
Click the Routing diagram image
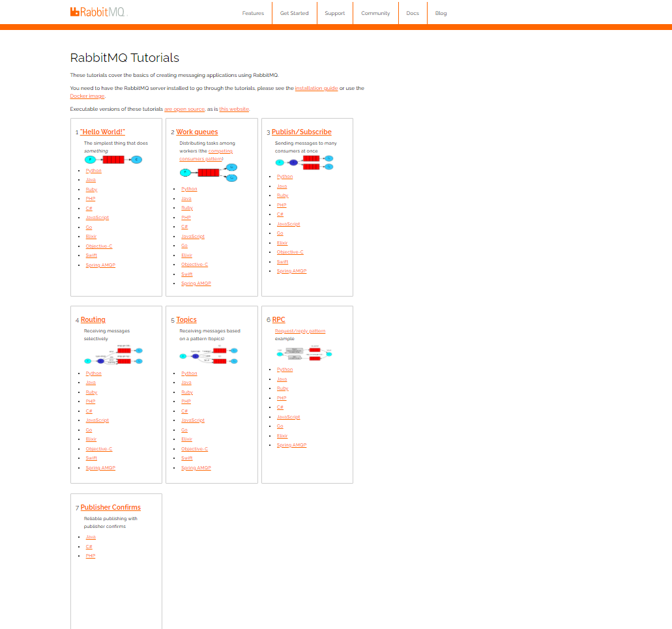[x=113, y=355]
